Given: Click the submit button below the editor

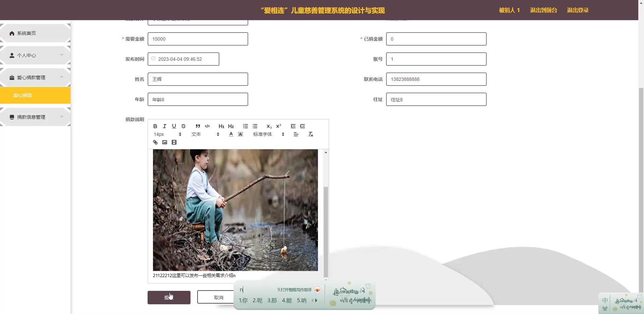Looking at the screenshot, I should tap(169, 298).
